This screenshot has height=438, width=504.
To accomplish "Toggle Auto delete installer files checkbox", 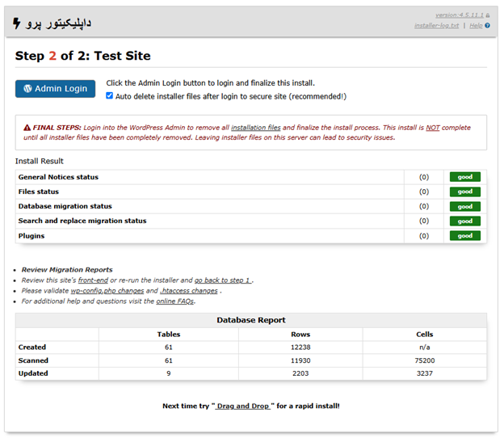I will pyautogui.click(x=110, y=95).
